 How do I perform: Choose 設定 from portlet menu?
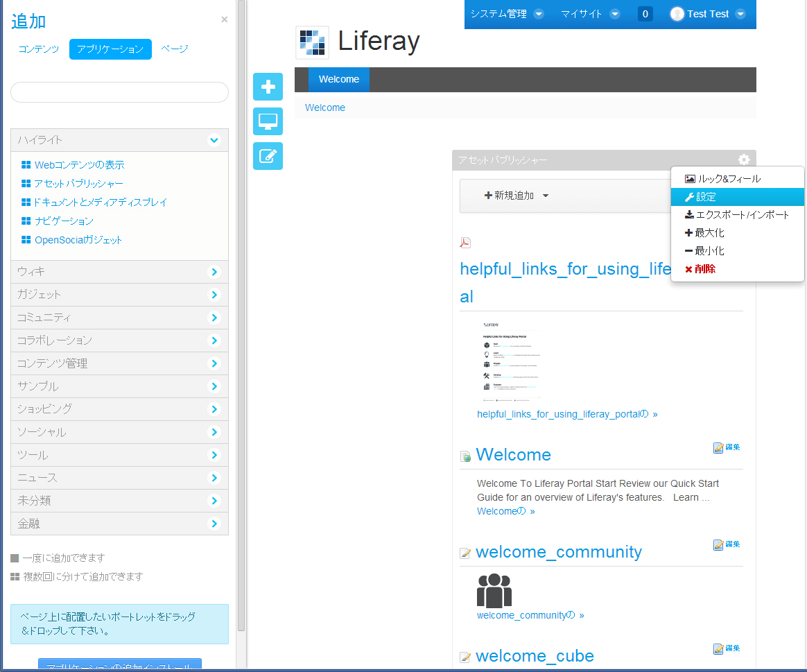click(x=738, y=197)
